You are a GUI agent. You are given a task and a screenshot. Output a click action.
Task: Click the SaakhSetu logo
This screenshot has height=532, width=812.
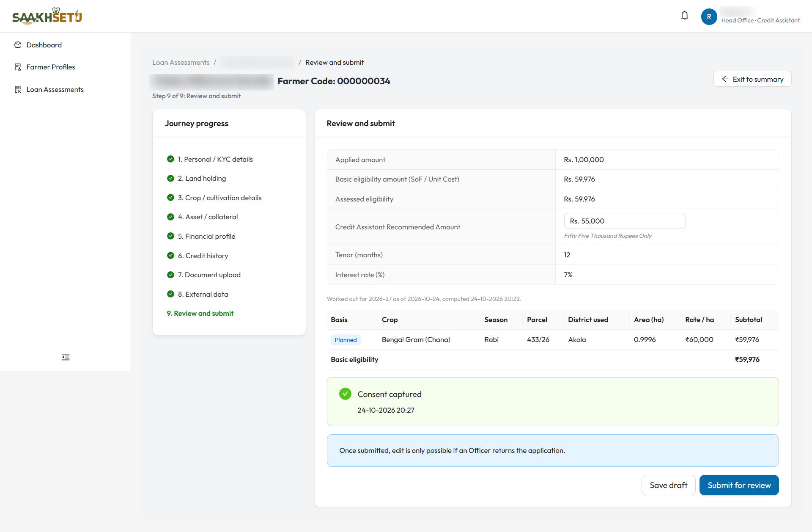coord(47,16)
